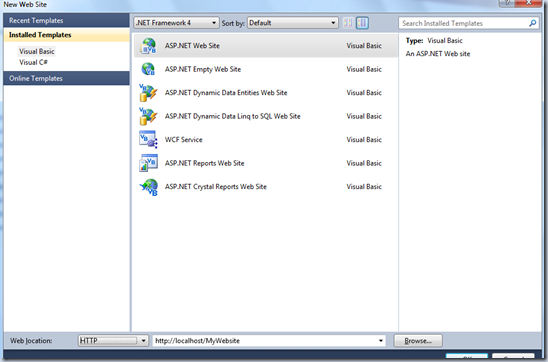This screenshot has width=548, height=362.
Task: Select ASP.NET Reports Web Site name
Action: click(x=204, y=163)
